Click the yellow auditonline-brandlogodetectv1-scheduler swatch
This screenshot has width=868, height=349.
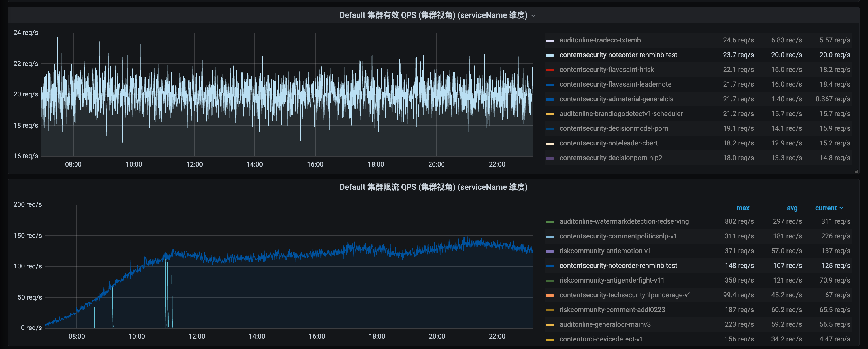[x=550, y=114]
